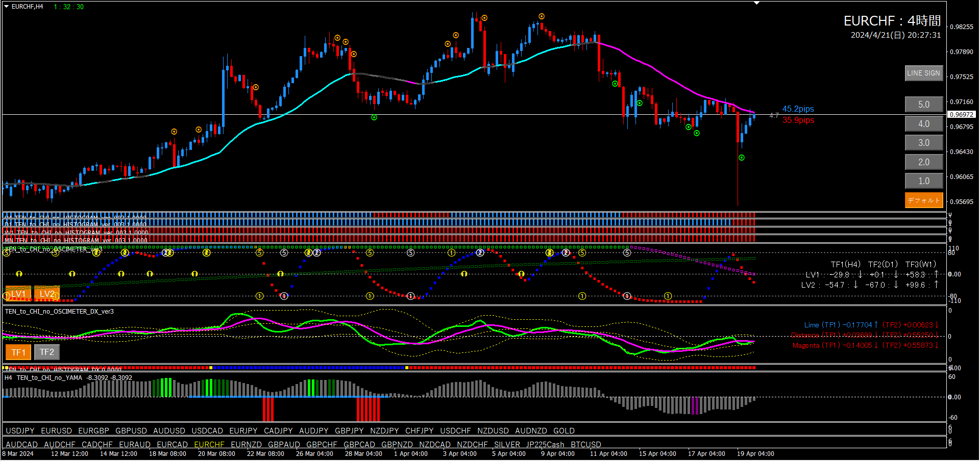
Task: Select the 4.0 level button
Action: tap(923, 124)
